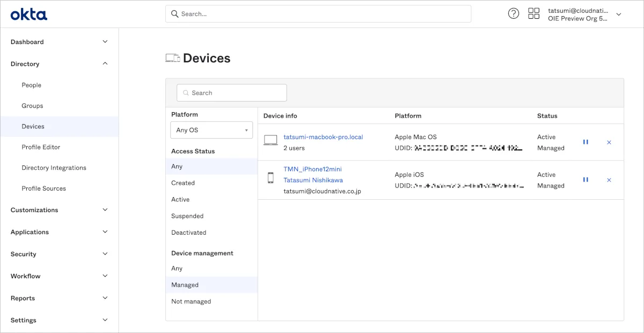Deactivate the tatsumi-macbook-pro.local device with X

coord(609,142)
